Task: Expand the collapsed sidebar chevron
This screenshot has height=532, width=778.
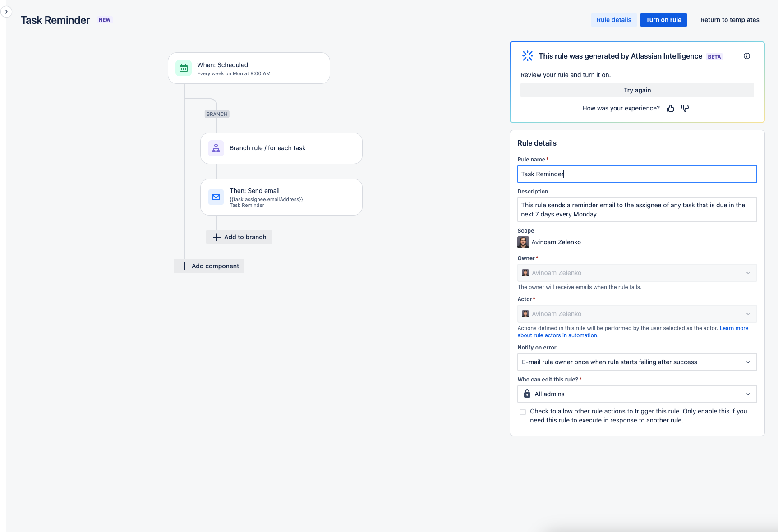Action: [6, 12]
